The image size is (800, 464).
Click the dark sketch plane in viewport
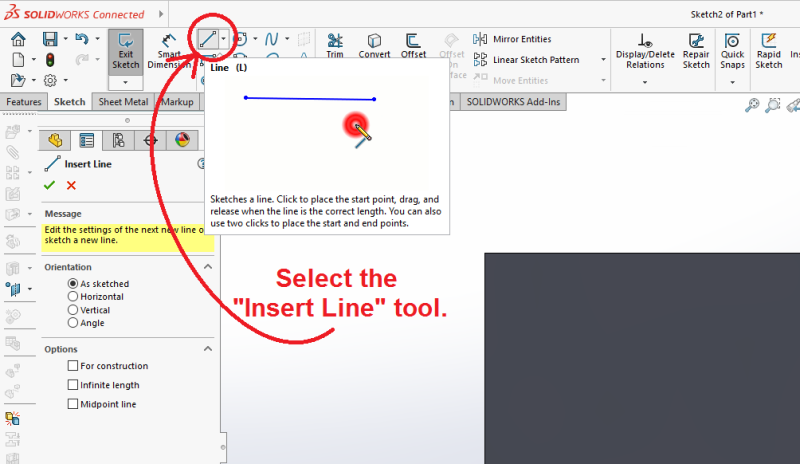[x=642, y=358]
